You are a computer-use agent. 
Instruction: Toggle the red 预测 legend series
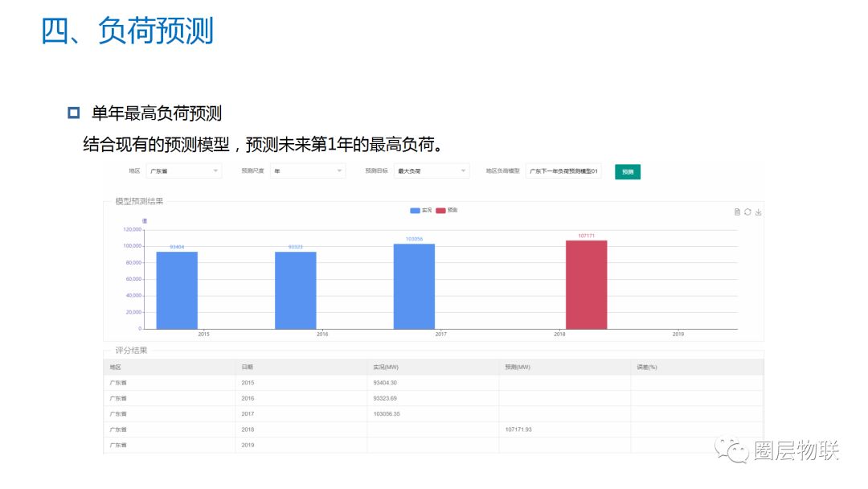pyautogui.click(x=446, y=211)
